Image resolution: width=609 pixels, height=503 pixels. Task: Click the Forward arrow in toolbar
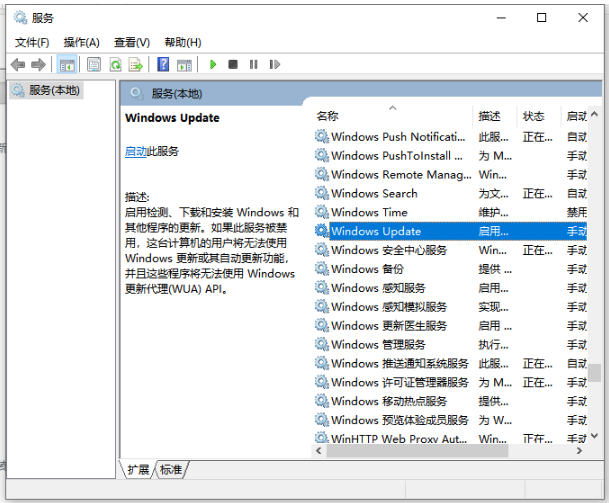point(38,64)
